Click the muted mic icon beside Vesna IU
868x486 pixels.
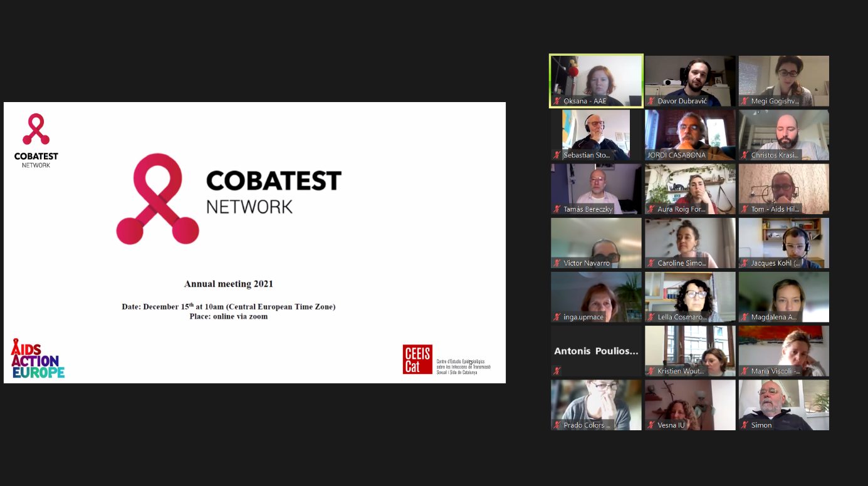[651, 425]
